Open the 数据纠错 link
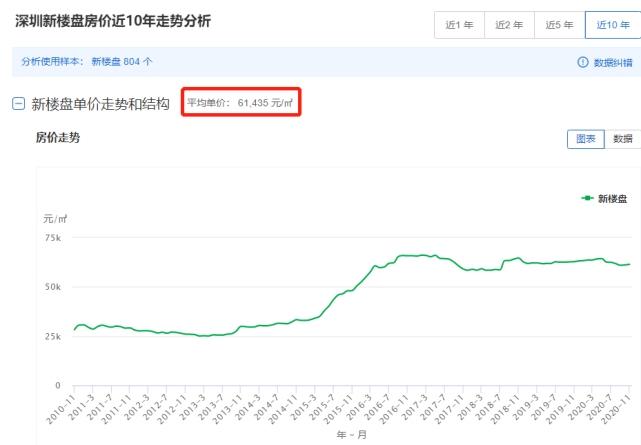The image size is (641, 445). point(613,62)
